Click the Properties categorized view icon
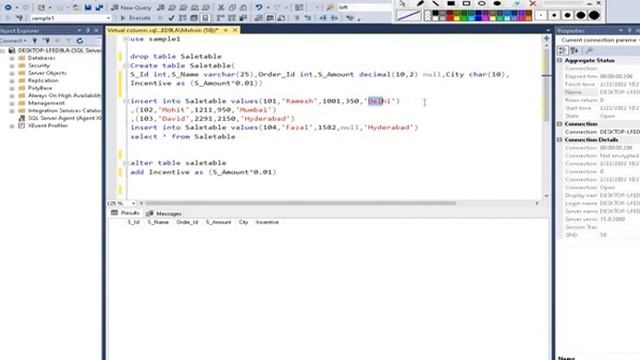This screenshot has height=360, width=640. click(562, 50)
